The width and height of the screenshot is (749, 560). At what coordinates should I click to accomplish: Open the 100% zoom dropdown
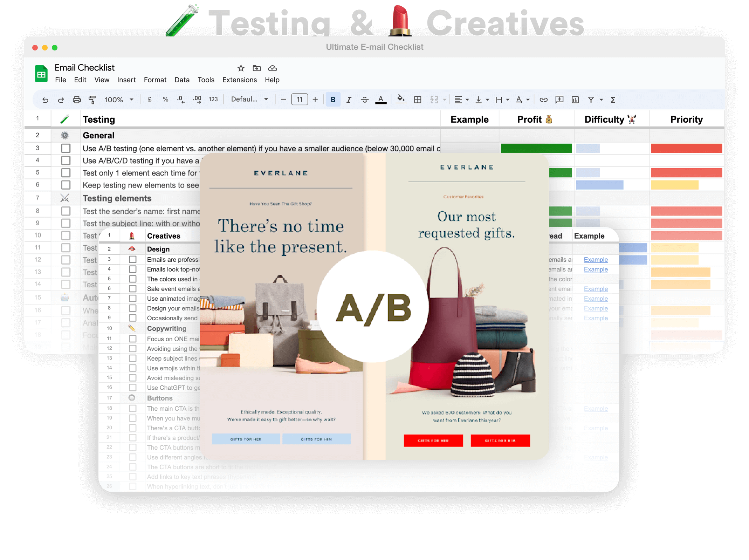(x=119, y=100)
